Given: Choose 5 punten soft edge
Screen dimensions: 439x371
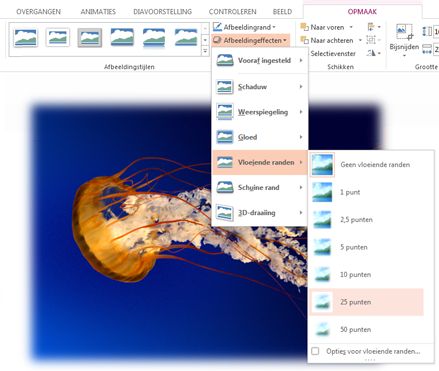Looking at the screenshot, I should pyautogui.click(x=367, y=247).
